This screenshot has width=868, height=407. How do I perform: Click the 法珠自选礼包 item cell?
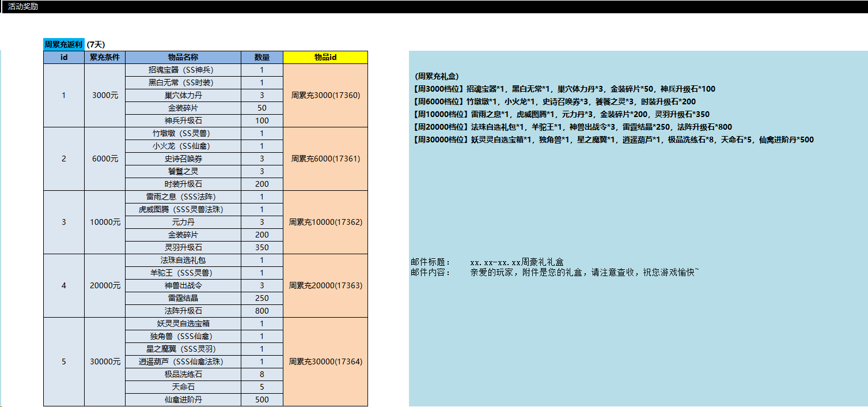pos(183,260)
